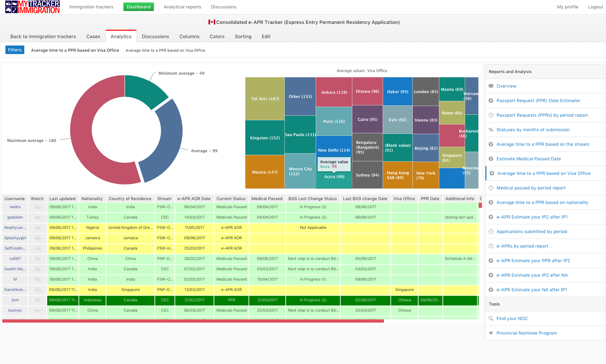Toggle watch eye icon for user jlsm
Viewport: 606px width, 364px height.
pos(37,300)
